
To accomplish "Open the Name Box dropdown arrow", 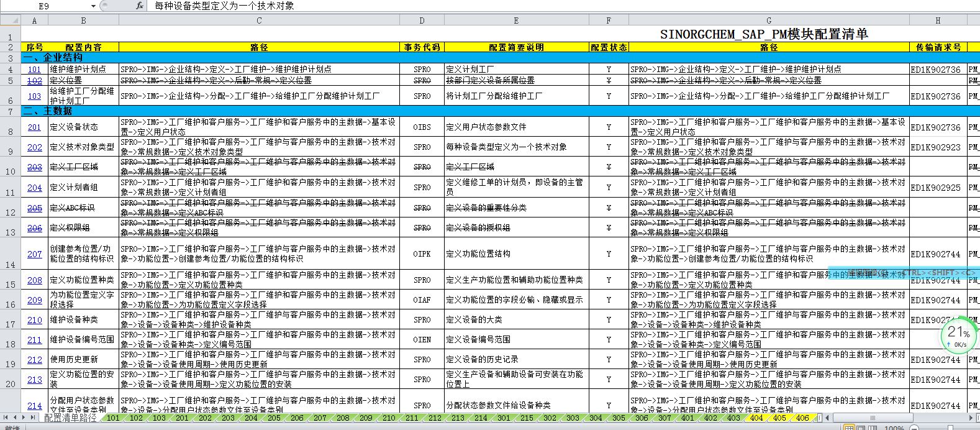I will [x=93, y=6].
